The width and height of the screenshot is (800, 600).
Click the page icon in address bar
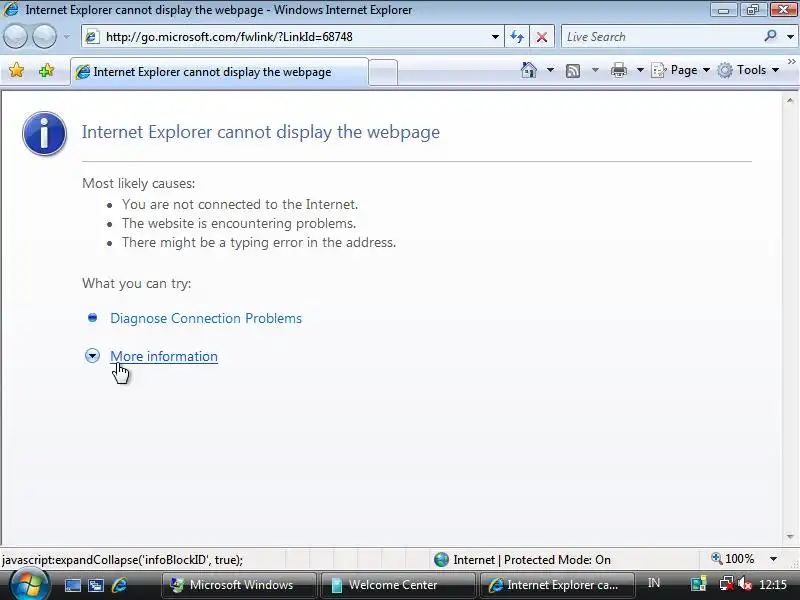click(92, 37)
